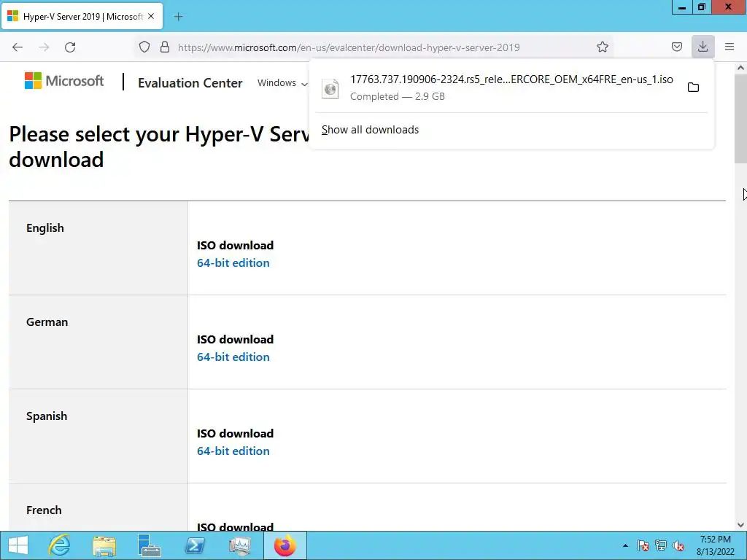Switch to Firefox in taskbar
The height and width of the screenshot is (560, 747).
click(x=285, y=545)
